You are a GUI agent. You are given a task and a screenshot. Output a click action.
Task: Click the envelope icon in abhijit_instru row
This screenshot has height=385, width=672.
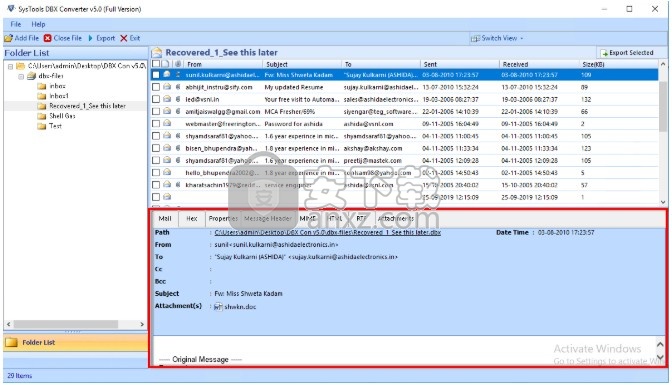coord(167,87)
